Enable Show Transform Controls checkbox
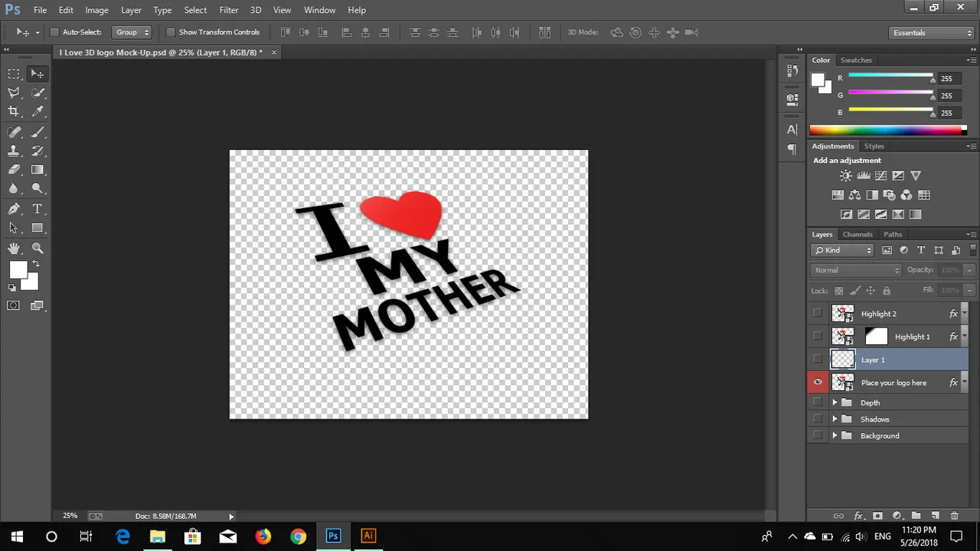 pyautogui.click(x=171, y=32)
